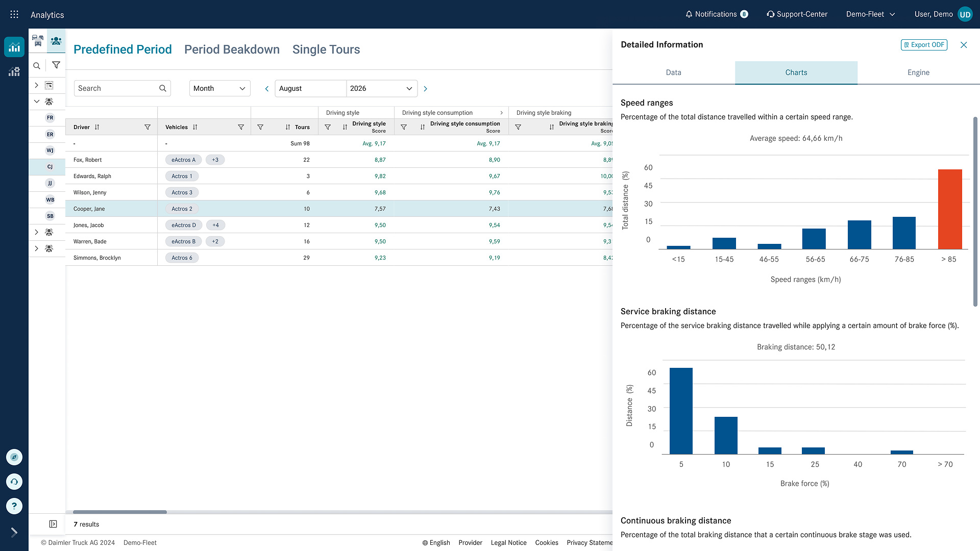
Task: Click the tree filter funnel icon
Action: 56,65
